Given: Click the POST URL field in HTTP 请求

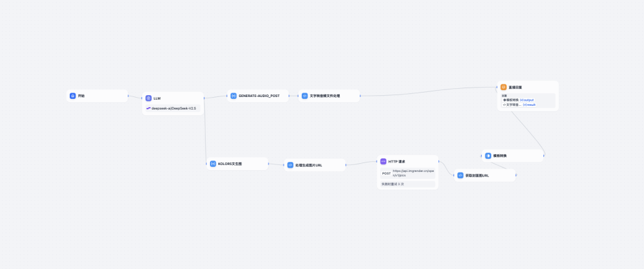Looking at the screenshot, I should [413, 173].
